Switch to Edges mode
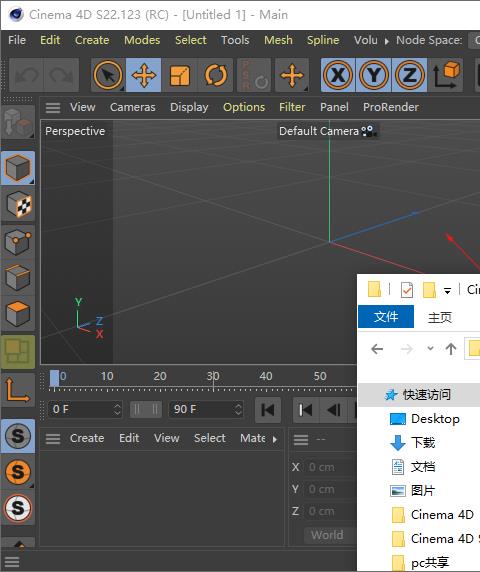The width and height of the screenshot is (480, 572). tap(18, 277)
